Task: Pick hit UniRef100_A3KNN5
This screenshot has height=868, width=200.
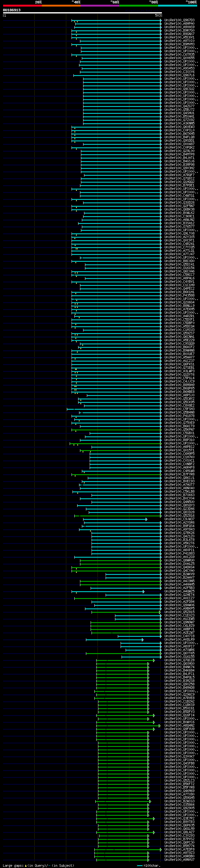Action: 179,123
